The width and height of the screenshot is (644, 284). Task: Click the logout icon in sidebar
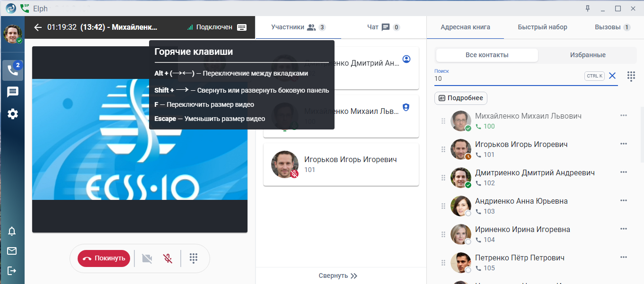click(x=12, y=271)
